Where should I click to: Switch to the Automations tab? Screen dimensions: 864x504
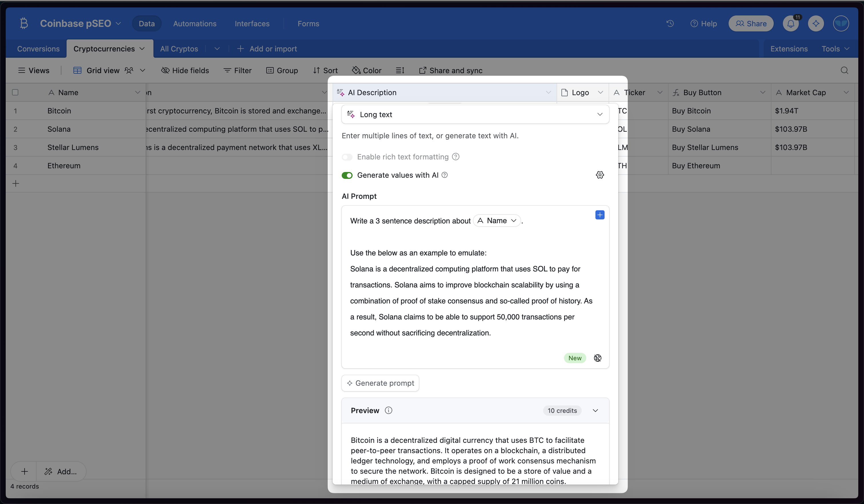[x=195, y=23]
